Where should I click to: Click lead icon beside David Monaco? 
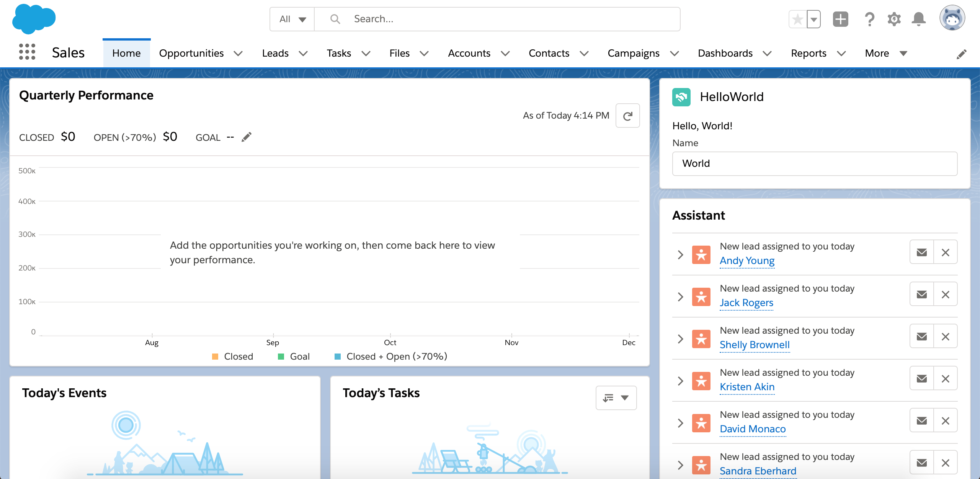click(x=701, y=423)
